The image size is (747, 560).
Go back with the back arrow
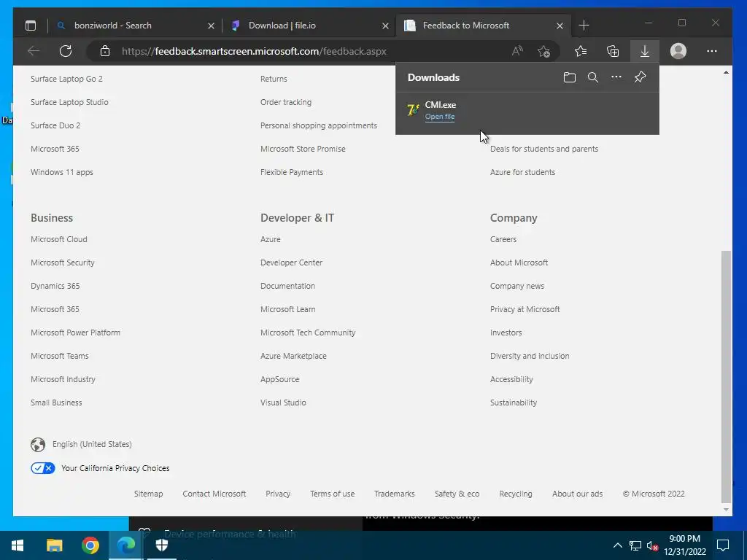click(x=34, y=51)
